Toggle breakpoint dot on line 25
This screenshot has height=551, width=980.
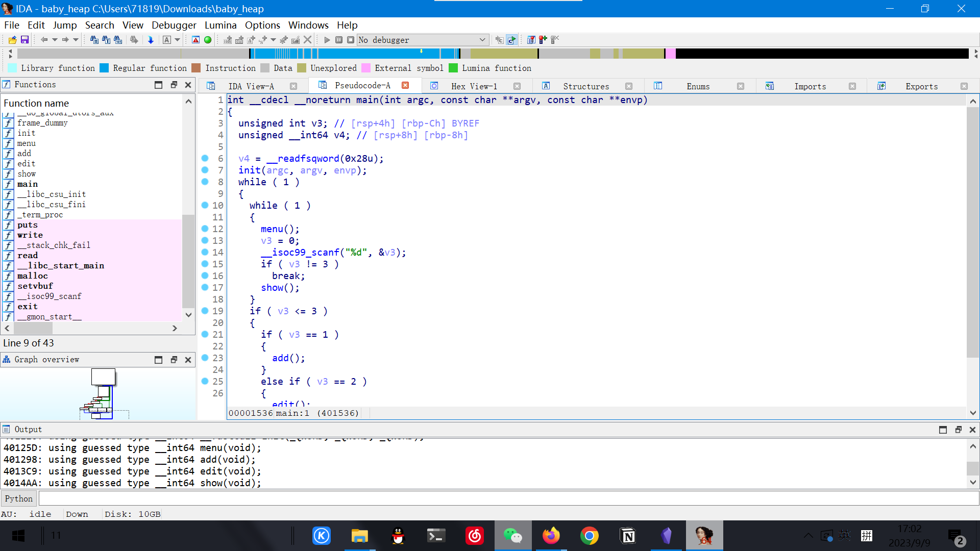pos(205,381)
